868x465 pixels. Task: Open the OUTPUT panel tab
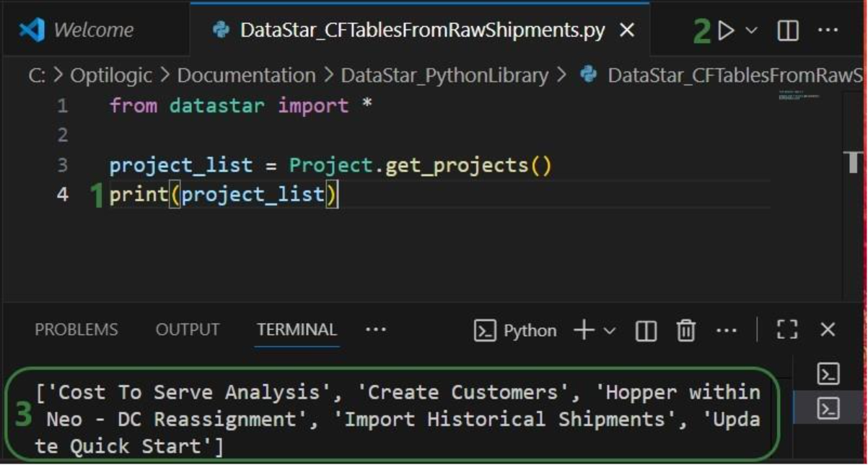(x=188, y=329)
